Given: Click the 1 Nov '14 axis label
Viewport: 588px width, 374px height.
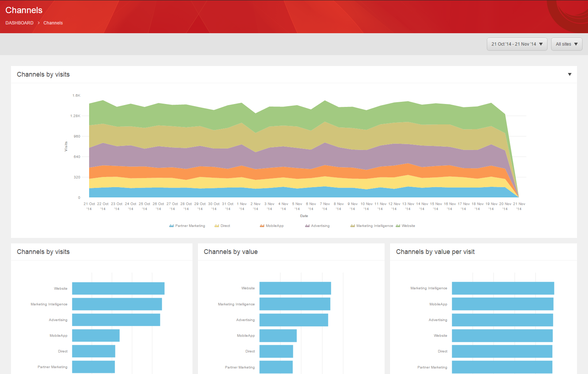Looking at the screenshot, I should 241,207.
